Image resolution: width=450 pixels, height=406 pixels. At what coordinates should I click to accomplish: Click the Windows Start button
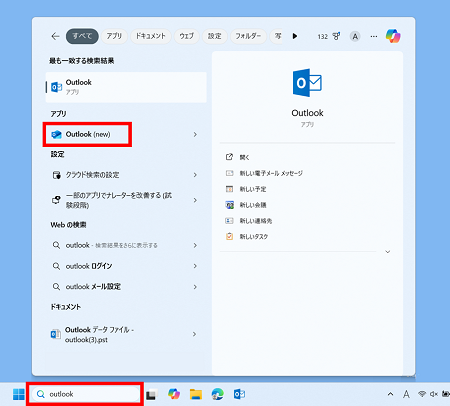(19, 394)
